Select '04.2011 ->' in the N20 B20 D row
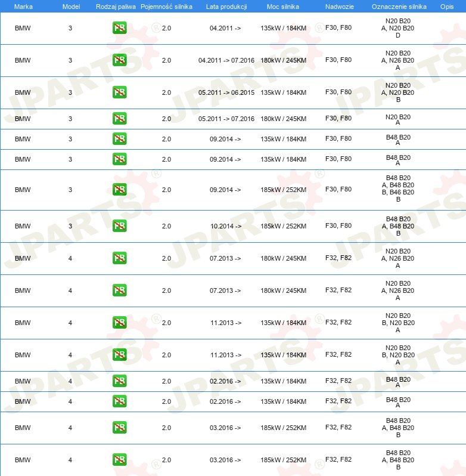The height and width of the screenshot is (476, 466). (225, 28)
